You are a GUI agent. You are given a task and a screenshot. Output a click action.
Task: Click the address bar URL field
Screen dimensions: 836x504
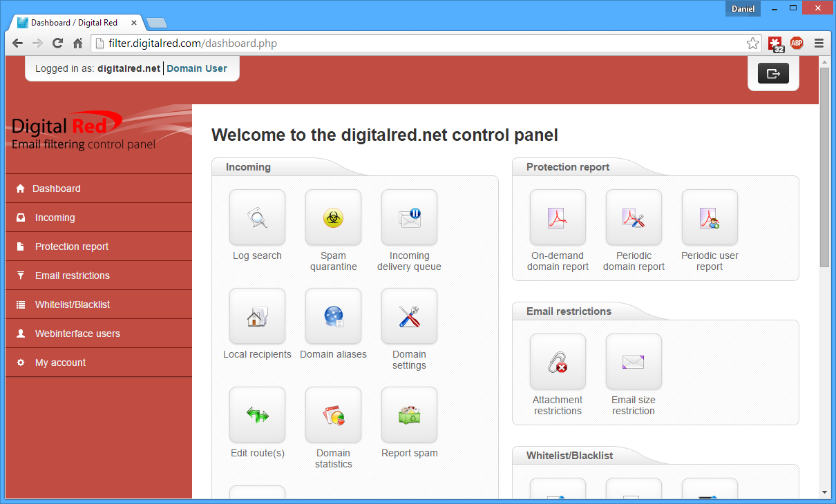coord(427,43)
